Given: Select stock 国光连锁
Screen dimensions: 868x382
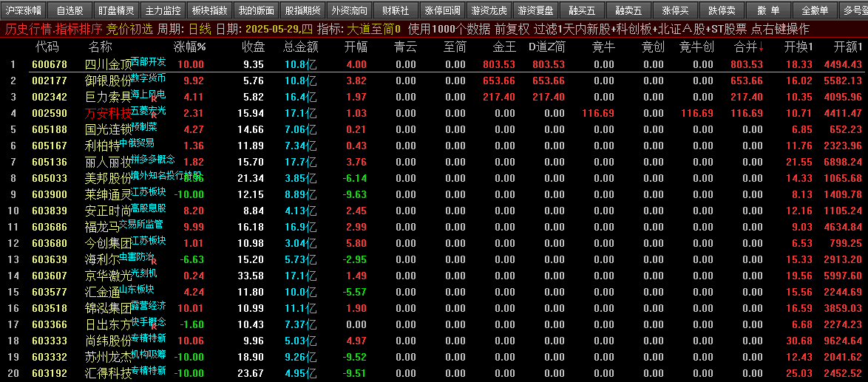Looking at the screenshot, I should click(x=109, y=130).
